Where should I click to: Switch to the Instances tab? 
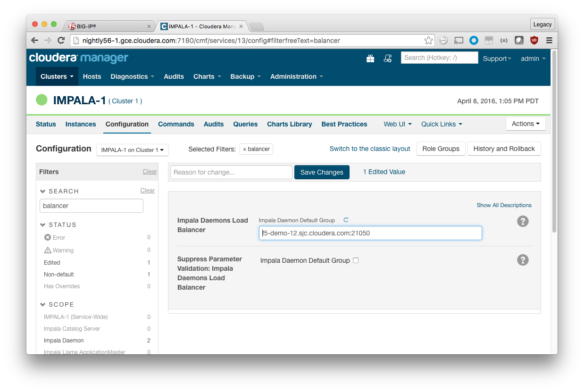click(x=81, y=124)
